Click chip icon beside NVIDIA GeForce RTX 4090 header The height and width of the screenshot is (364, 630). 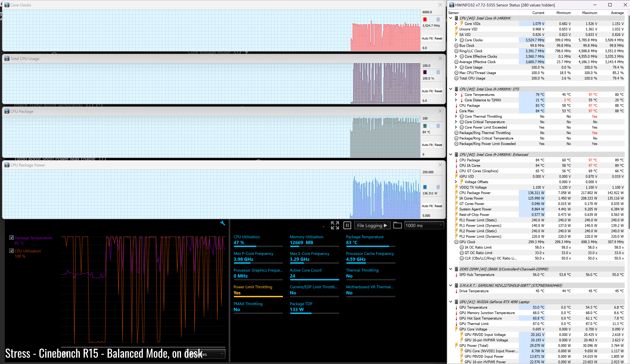click(456, 302)
